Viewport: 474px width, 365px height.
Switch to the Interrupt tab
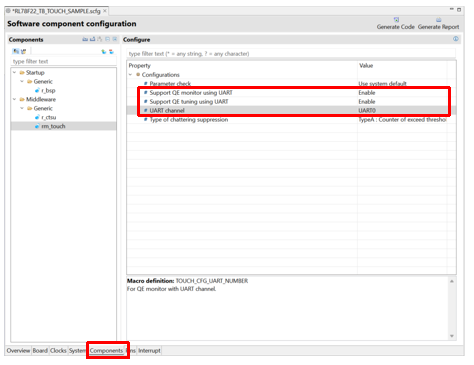coord(149,351)
